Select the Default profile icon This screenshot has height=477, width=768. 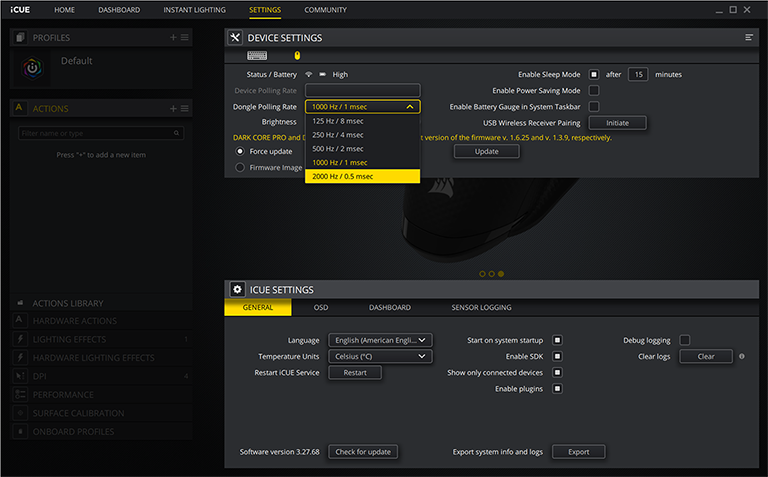33,68
